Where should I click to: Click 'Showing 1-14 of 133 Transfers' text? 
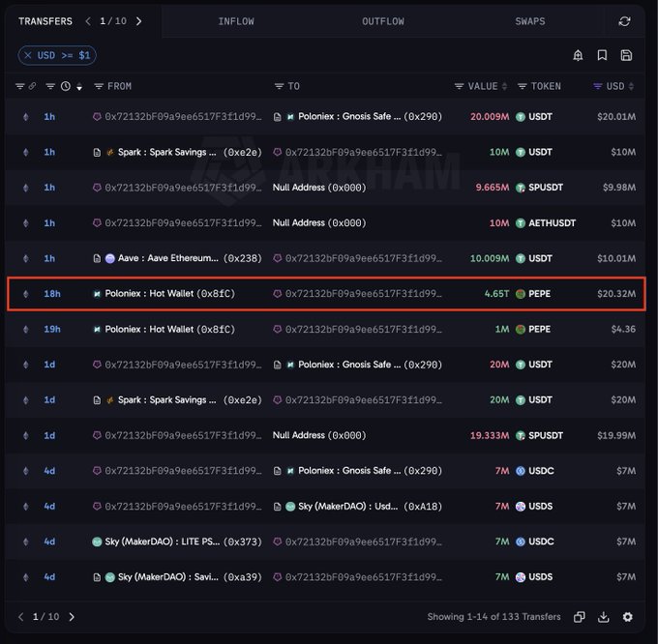click(x=493, y=617)
